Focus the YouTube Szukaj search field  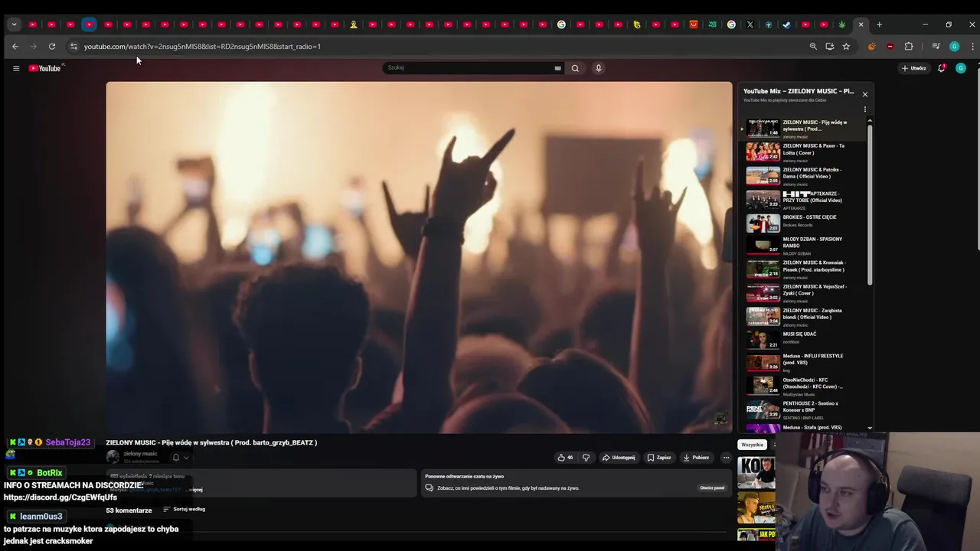[469, 68]
